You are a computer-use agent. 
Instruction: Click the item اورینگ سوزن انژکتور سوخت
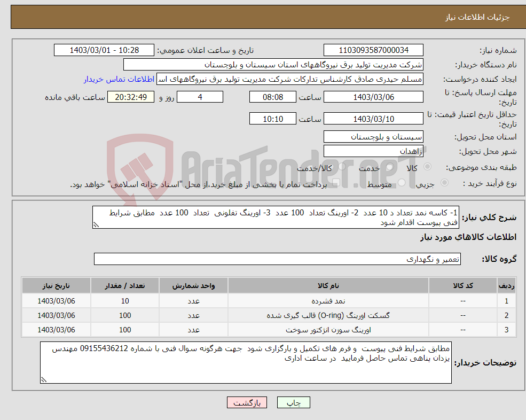(x=328, y=330)
